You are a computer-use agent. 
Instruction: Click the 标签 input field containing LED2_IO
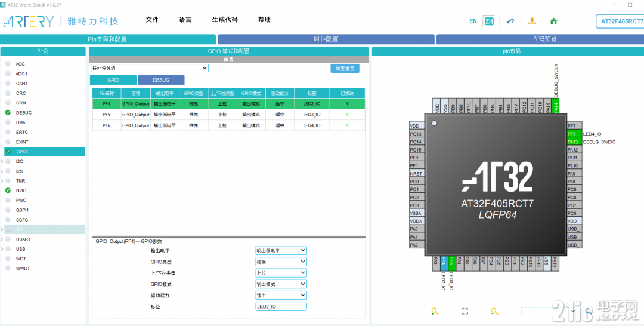click(x=281, y=306)
